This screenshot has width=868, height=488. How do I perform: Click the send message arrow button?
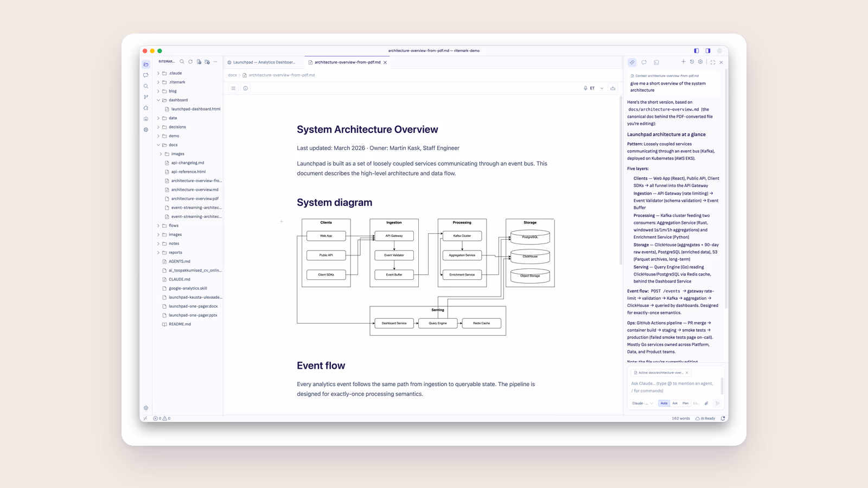point(717,403)
